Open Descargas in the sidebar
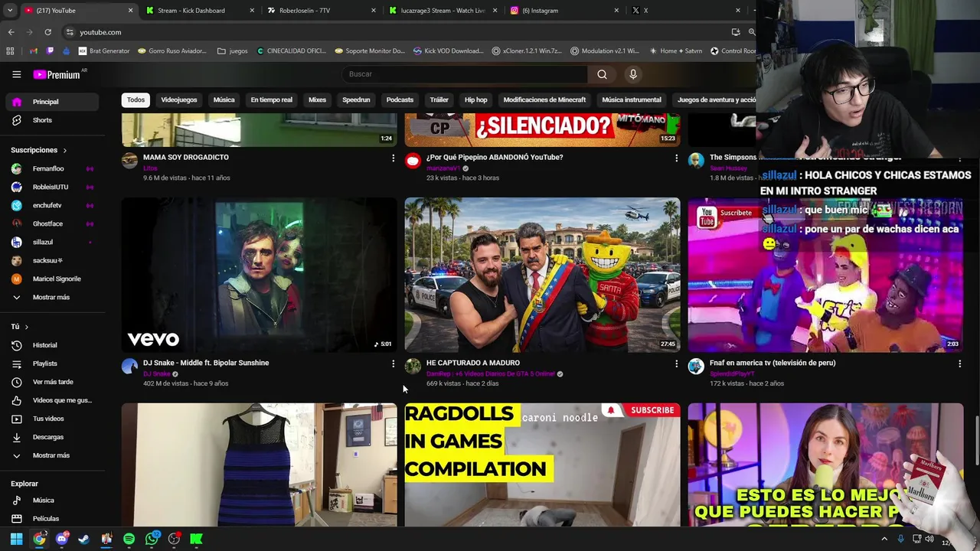980x551 pixels. point(52,437)
